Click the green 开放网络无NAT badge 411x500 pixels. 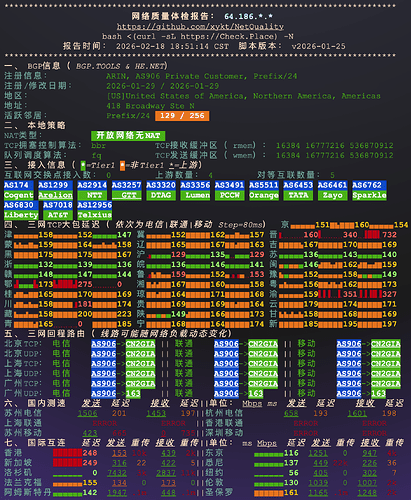(128, 136)
